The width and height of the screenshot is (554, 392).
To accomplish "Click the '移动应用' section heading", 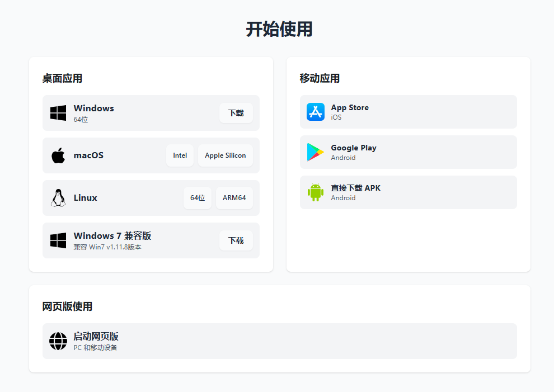I will (320, 78).
